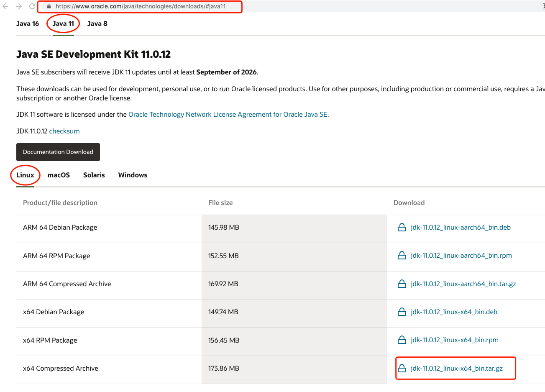The width and height of the screenshot is (545, 392).
Task: Reload the page with the refresh icon
Action: 32,6
